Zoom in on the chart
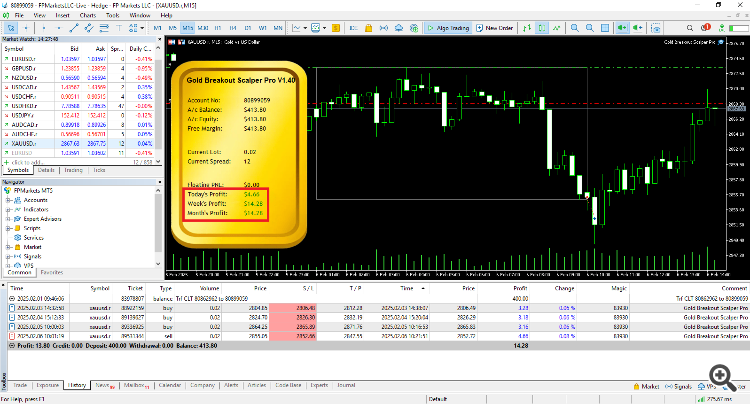 (574, 28)
